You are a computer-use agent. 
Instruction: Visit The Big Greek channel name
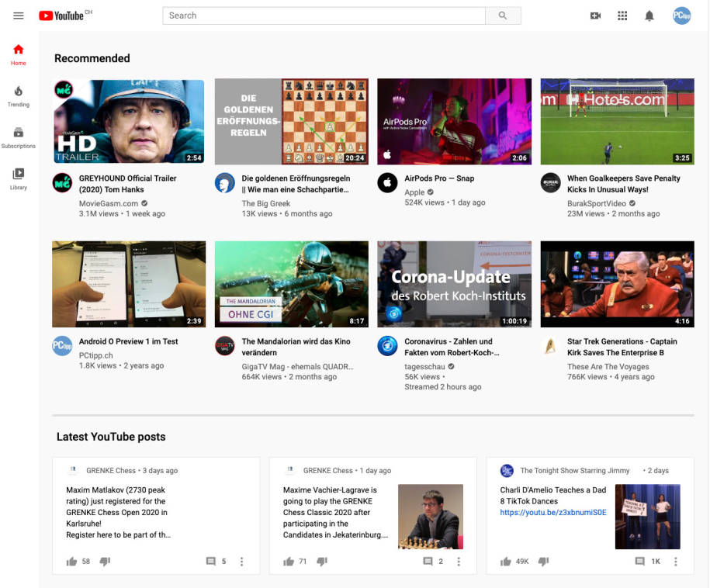[x=266, y=203]
